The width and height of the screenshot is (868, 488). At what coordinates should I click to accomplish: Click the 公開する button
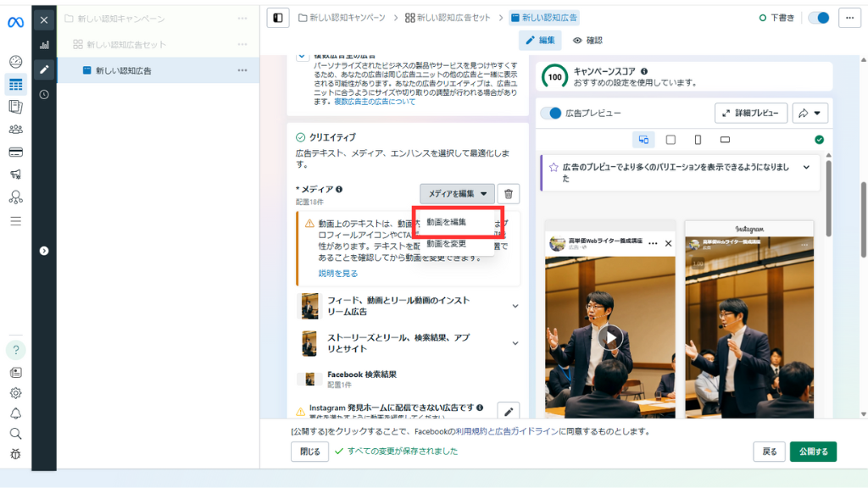(813, 452)
